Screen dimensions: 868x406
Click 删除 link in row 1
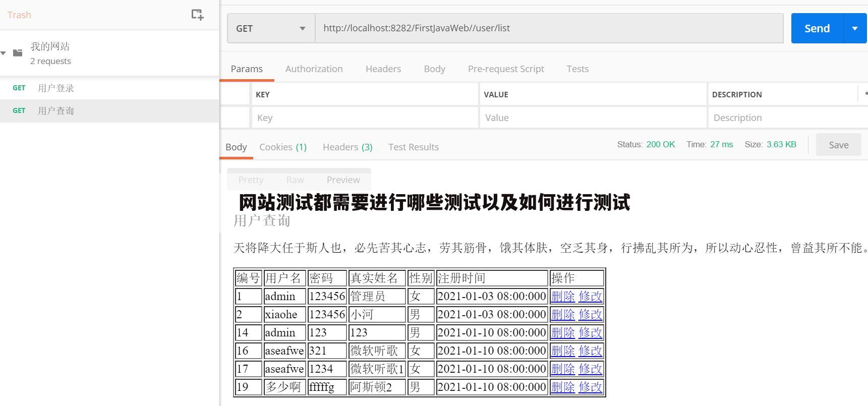(x=563, y=296)
